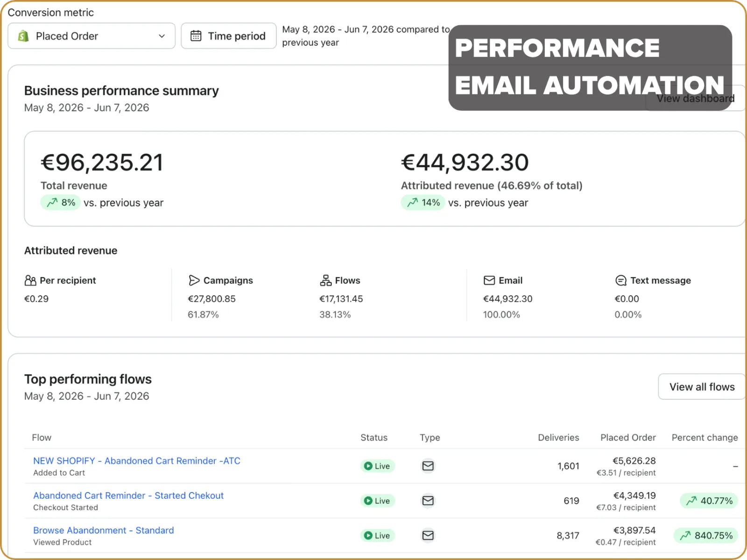Click the Flows hierarchy icon
The width and height of the screenshot is (747, 560).
pyautogui.click(x=325, y=280)
